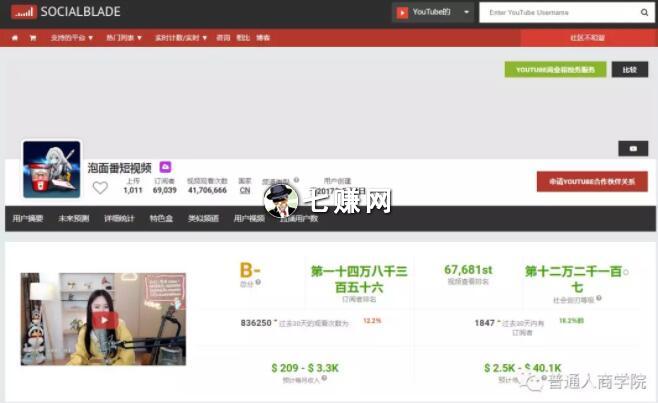Click the help icon beside total grade label

coord(258,283)
